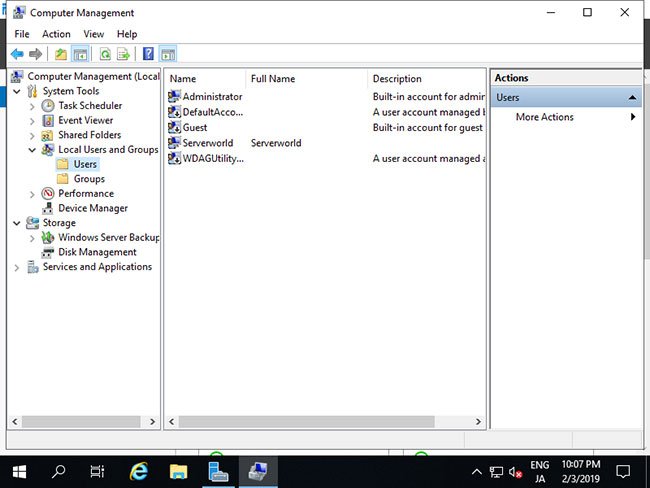Screen dimensions: 650x488
Task: Click the Refresh toolbar icon
Action: 105,54
